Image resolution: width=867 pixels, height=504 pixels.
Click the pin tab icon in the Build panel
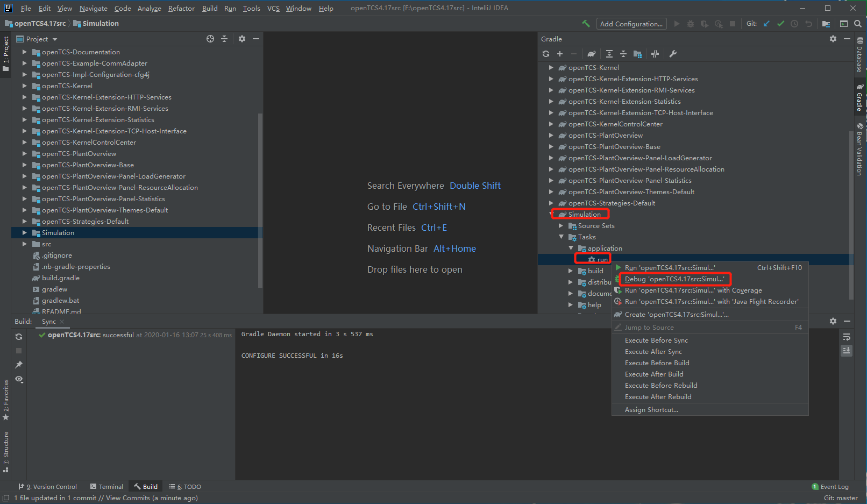coord(19,365)
